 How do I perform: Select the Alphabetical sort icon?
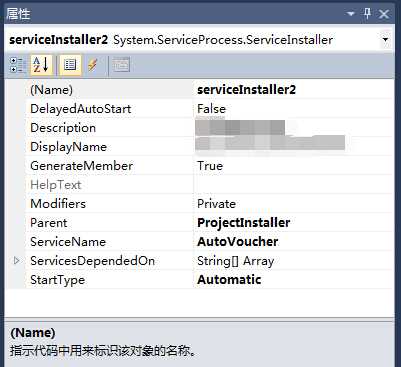[x=41, y=65]
